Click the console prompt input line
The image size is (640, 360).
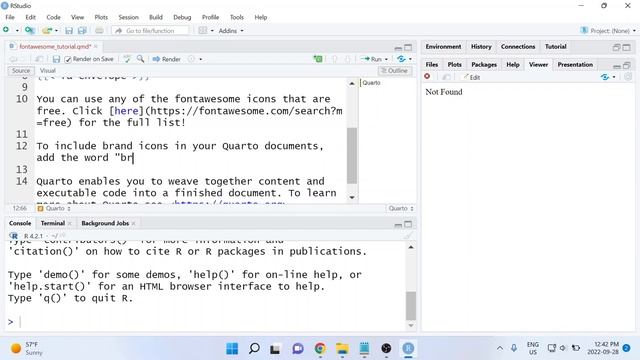(206, 322)
